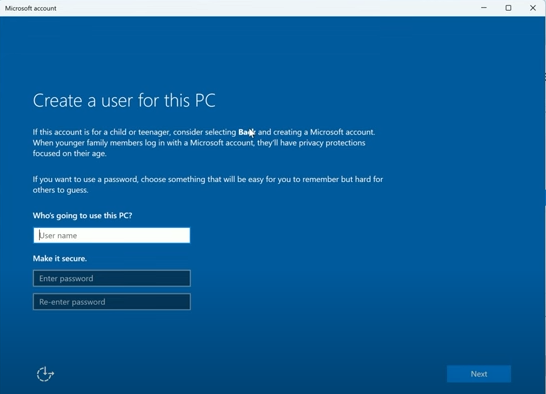
Task: Click the 'Microsoft account' title bar text
Action: (x=31, y=8)
